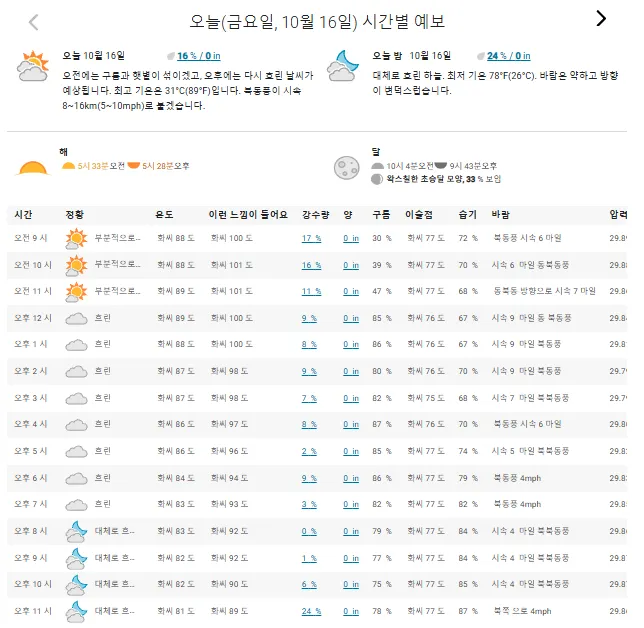Screen dimensions: 644x628
Task: Click the cloud icon for 오후 6 시
Action: point(76,478)
